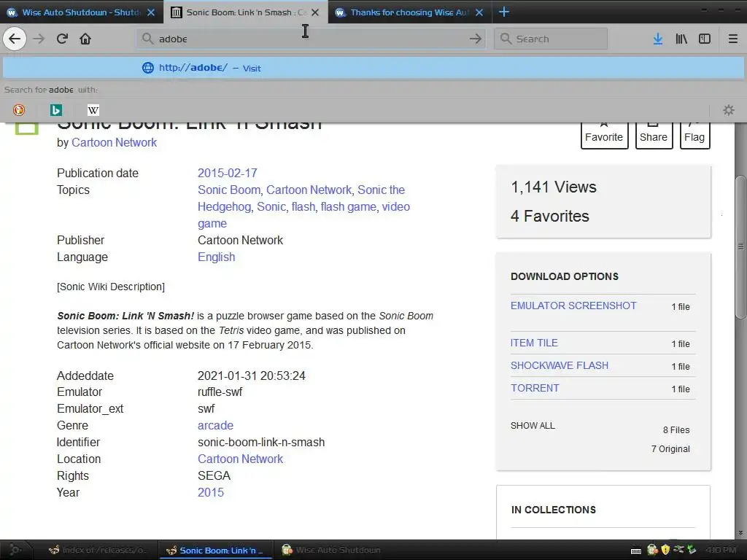Viewport: 747px width, 560px height.
Task: Click the 4 Favorites text
Action: tap(550, 216)
